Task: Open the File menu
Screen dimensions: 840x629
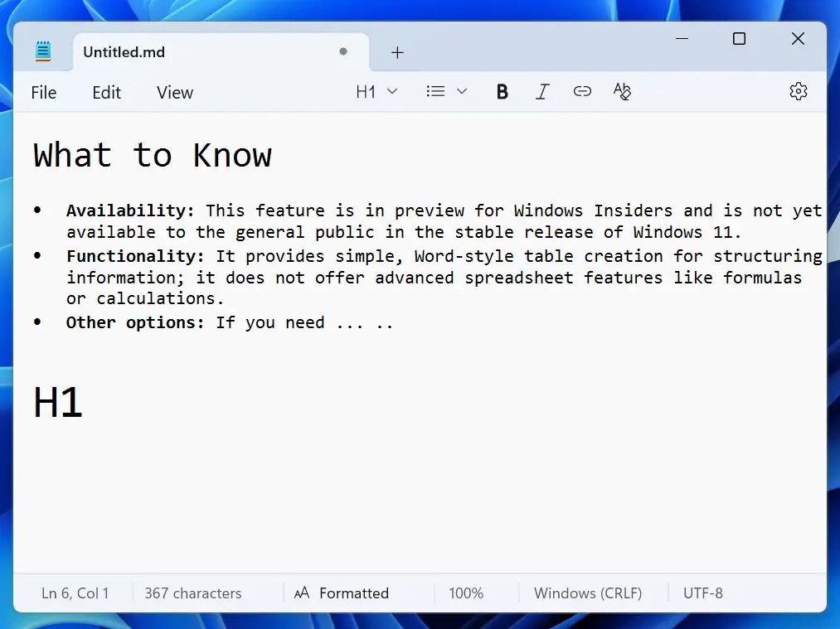Action: coord(44,93)
